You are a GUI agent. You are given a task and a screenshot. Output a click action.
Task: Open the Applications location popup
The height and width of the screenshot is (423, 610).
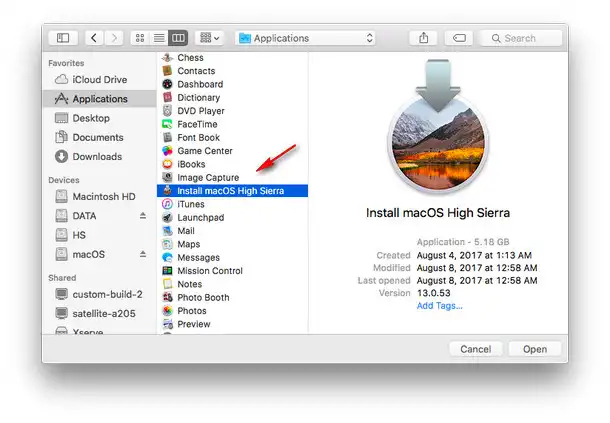point(305,38)
